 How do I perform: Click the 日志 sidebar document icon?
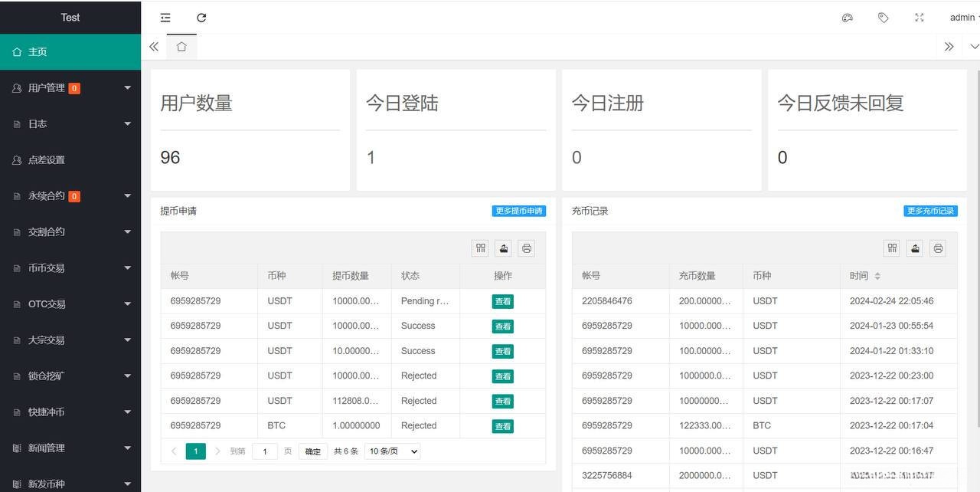(17, 124)
